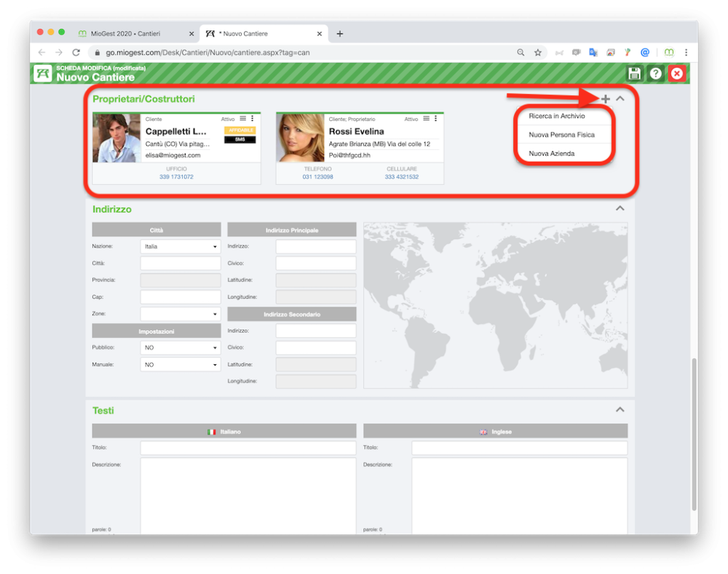Open the Zone dropdown
Viewport: 728px width, 574px height.
180,314
